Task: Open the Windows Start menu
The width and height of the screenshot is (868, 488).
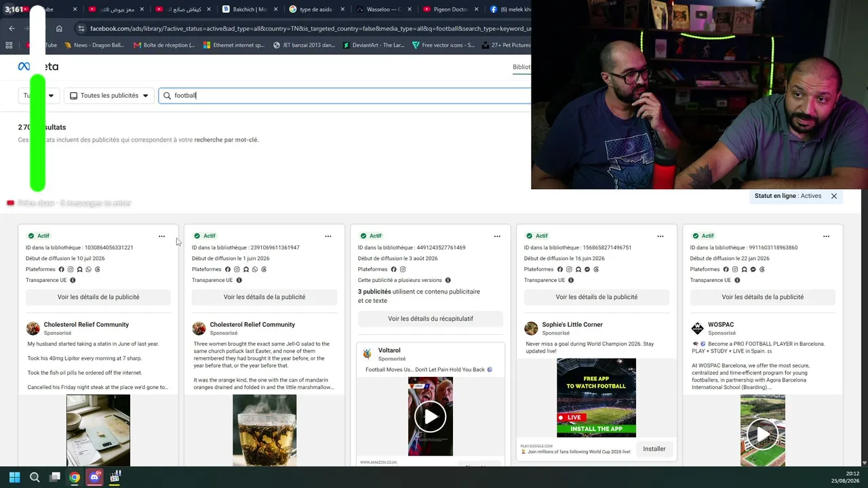Action: point(14,477)
